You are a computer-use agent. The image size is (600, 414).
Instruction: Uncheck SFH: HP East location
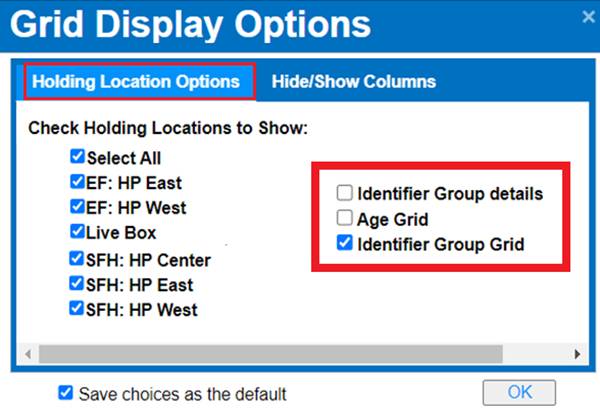pos(77,284)
